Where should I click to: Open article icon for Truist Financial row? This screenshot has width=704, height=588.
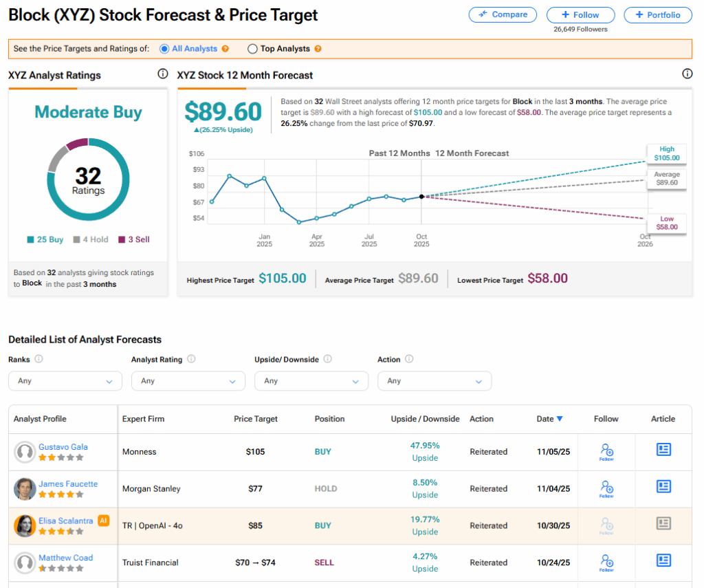663,560
